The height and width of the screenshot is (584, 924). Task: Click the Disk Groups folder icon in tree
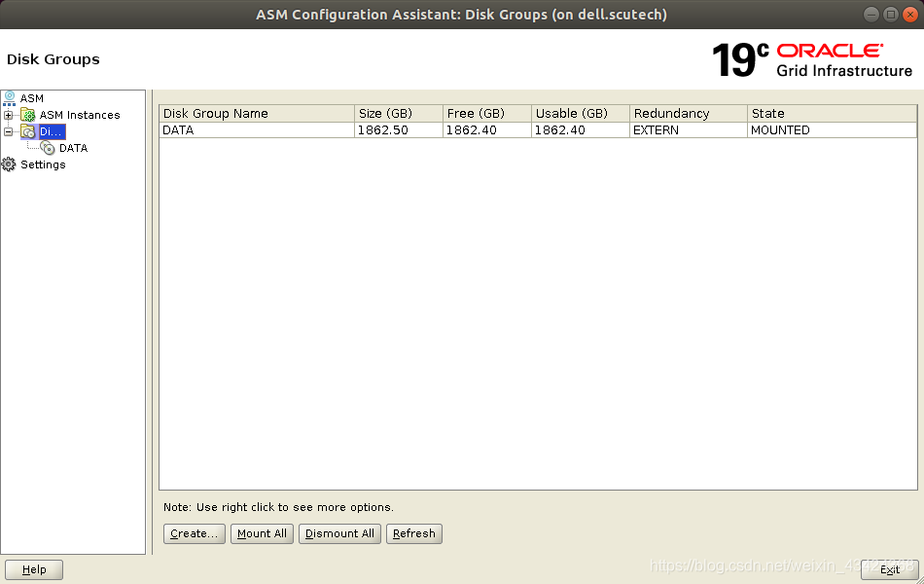pos(27,131)
